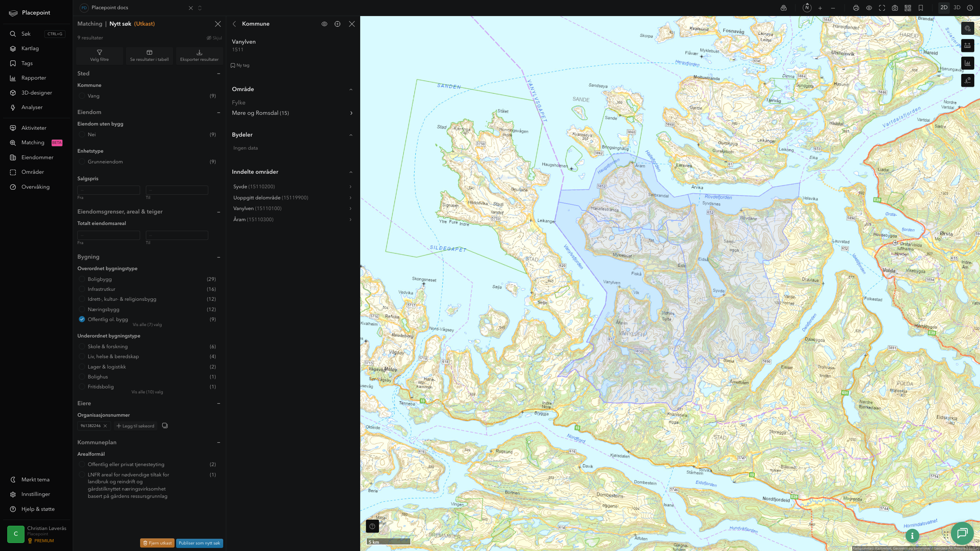The height and width of the screenshot is (551, 980).
Task: Click Velg filtre button
Action: coord(100,55)
